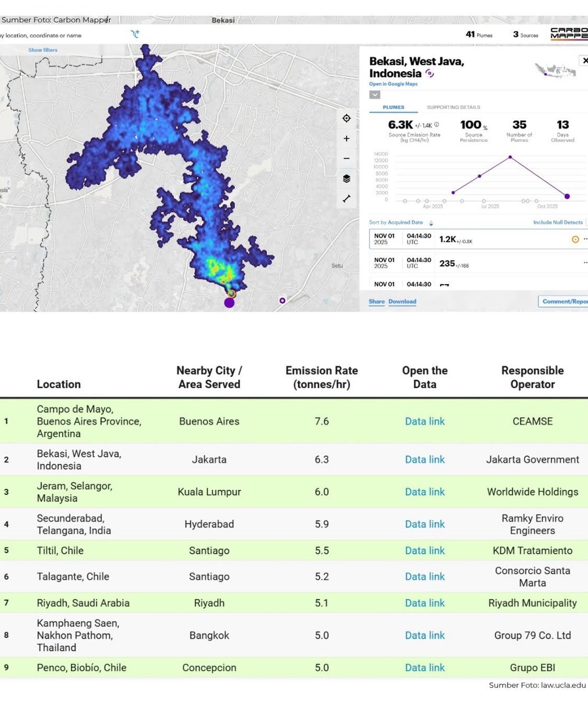This screenshot has height=721, width=588.
Task: Open Data link for Talagante, Chile row
Action: 425,577
